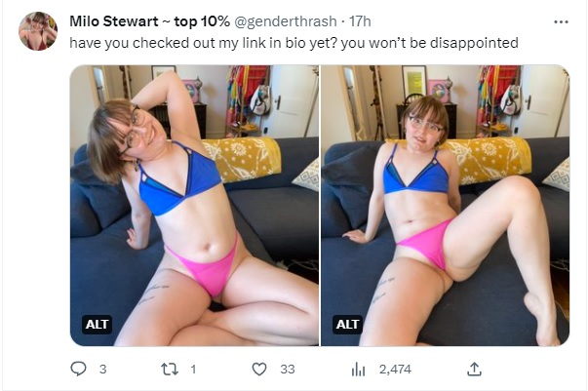Open the left photo in the tweet
The image size is (588, 391).
[x=194, y=206]
